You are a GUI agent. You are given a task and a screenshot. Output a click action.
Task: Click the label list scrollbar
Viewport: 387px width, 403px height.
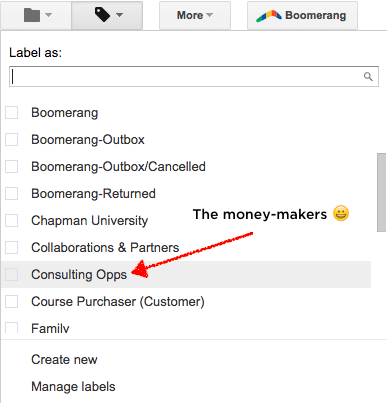tap(381, 192)
